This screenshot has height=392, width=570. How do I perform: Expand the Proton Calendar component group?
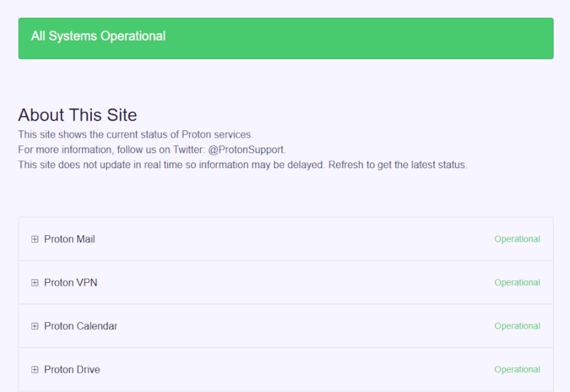(34, 326)
